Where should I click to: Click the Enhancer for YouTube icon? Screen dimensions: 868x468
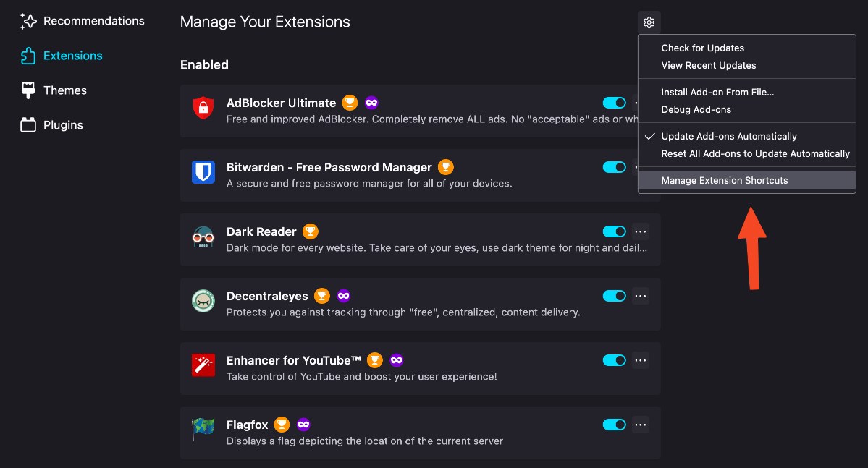203,366
